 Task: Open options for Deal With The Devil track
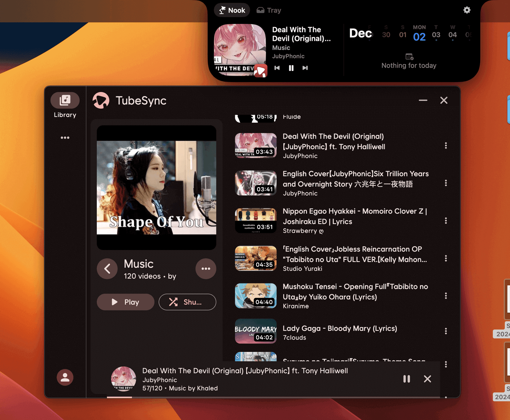tap(446, 146)
